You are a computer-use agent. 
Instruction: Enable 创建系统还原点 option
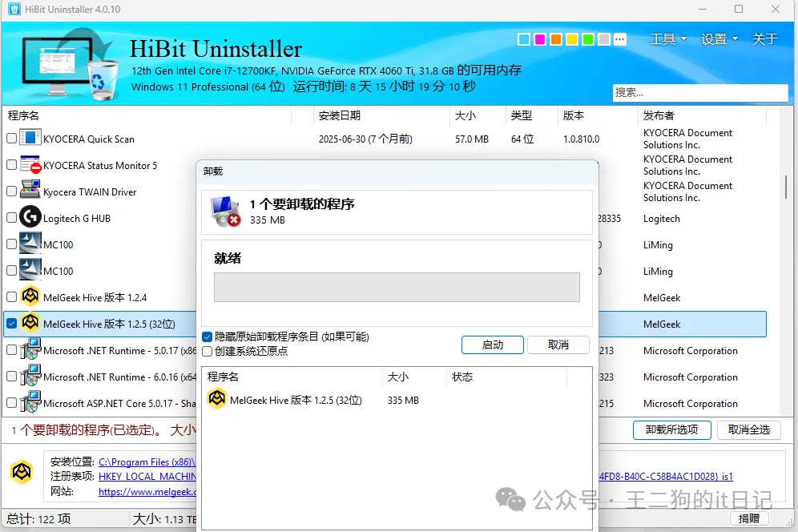coord(208,351)
